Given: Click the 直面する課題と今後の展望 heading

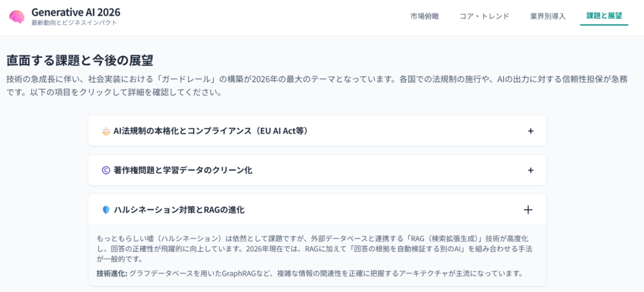Looking at the screenshot, I should (80, 60).
